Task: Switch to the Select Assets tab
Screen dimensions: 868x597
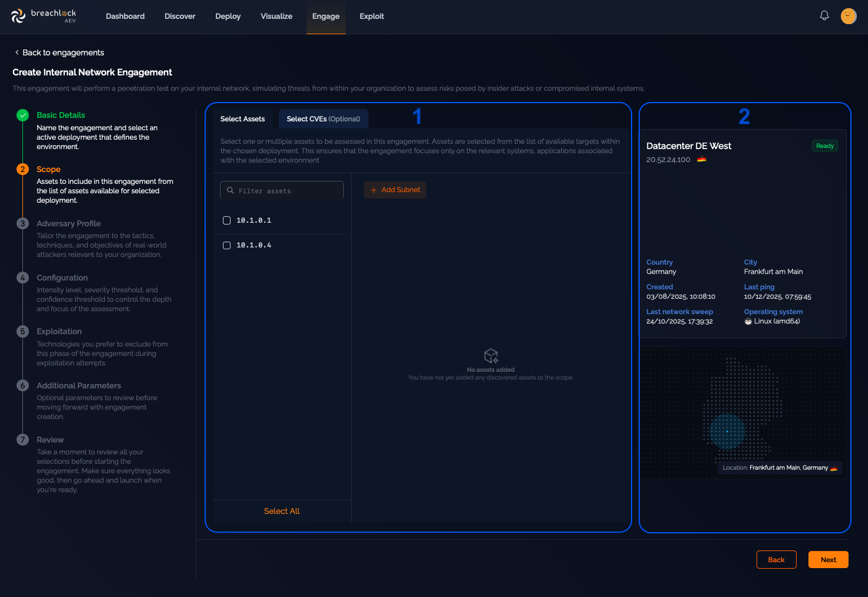Action: [x=242, y=119]
